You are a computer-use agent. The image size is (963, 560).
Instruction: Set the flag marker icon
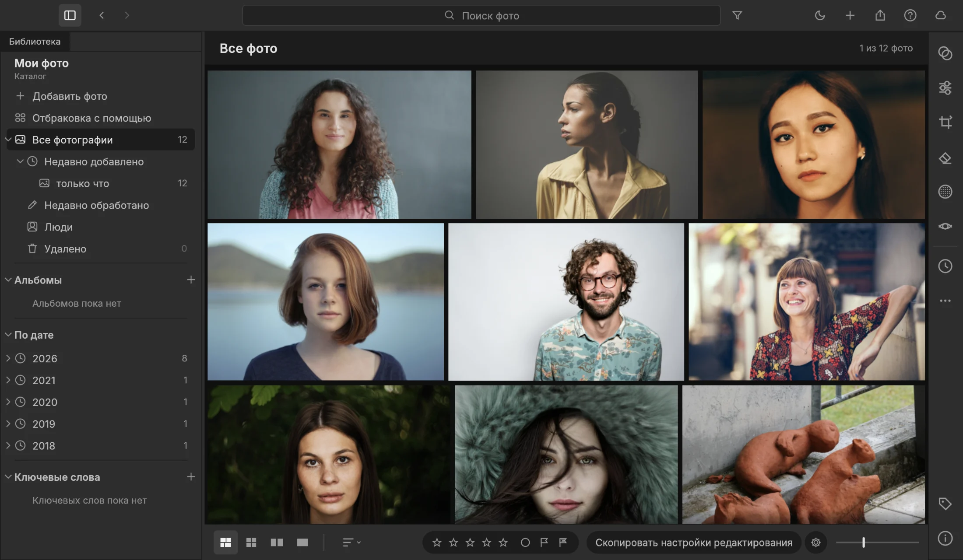[544, 542]
